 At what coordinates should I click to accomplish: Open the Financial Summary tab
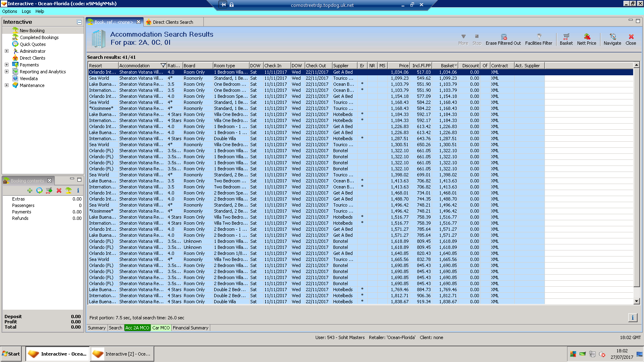(x=191, y=328)
